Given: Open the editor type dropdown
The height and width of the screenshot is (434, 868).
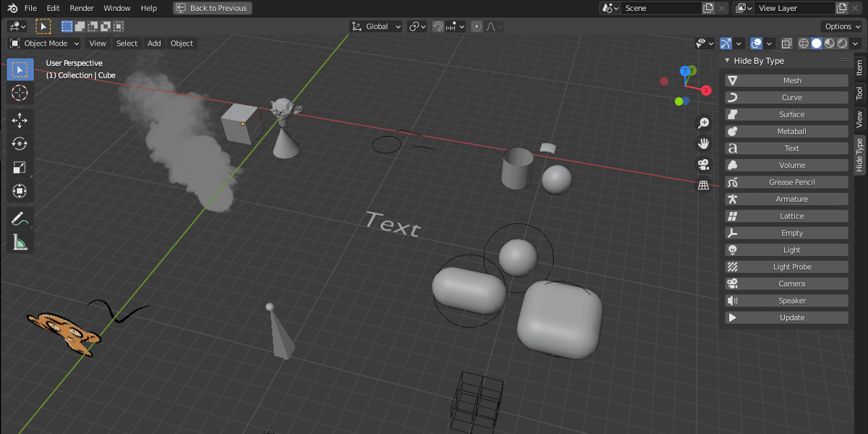Looking at the screenshot, I should pos(17,26).
